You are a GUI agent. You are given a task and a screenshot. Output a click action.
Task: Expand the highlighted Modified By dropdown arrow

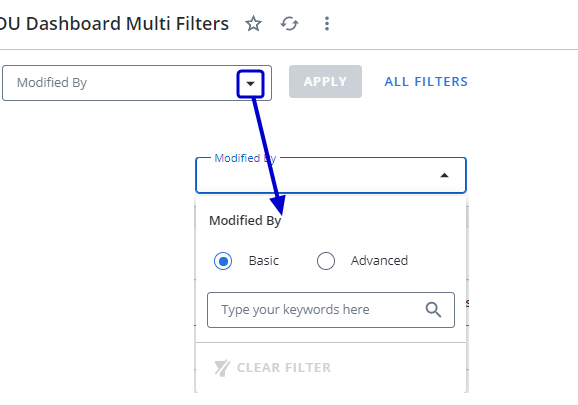pos(250,84)
